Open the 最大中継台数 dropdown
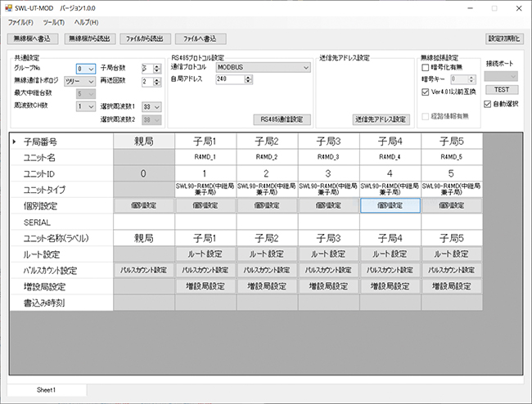Image resolution: width=532 pixels, height=404 pixels. (x=85, y=94)
